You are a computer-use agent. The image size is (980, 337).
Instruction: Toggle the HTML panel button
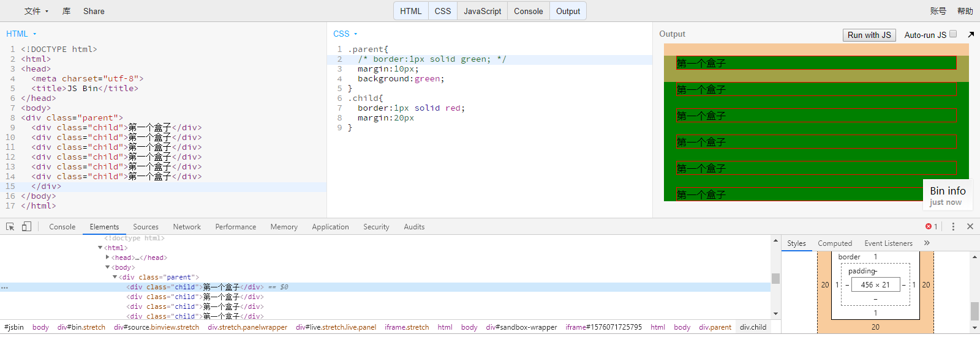point(411,11)
